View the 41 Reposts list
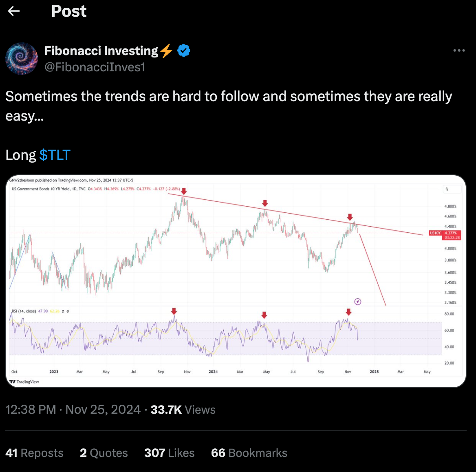 coord(34,453)
